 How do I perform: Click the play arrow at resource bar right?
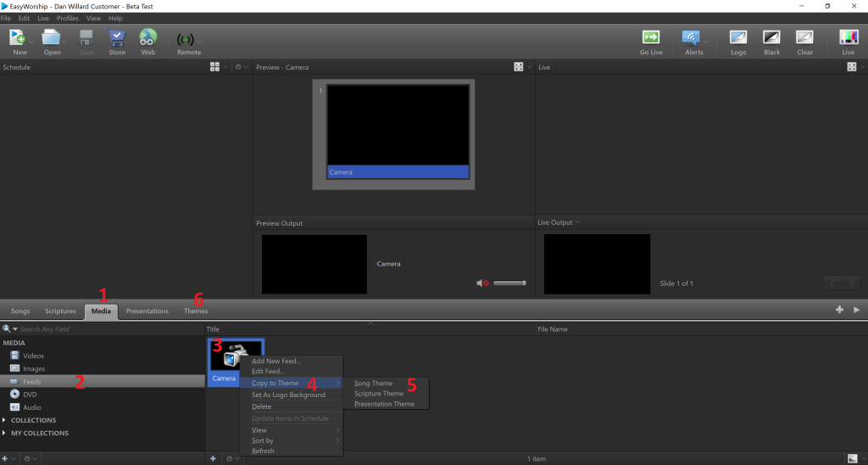pyautogui.click(x=856, y=310)
